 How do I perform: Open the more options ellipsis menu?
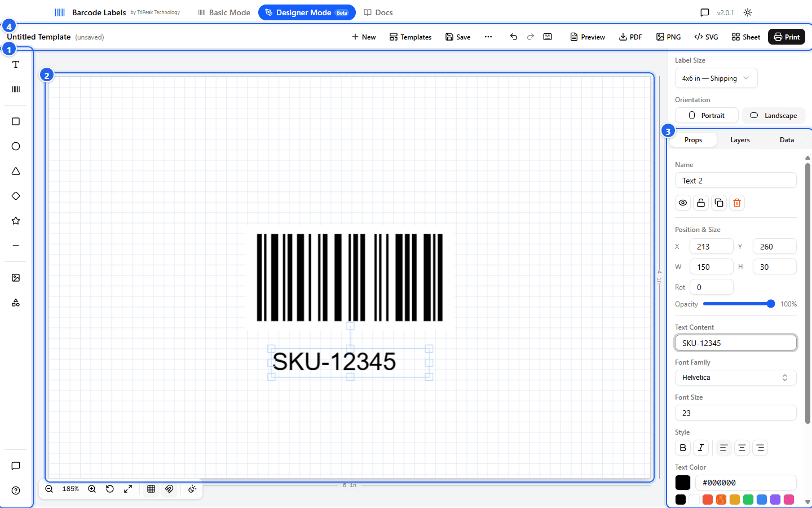(488, 37)
